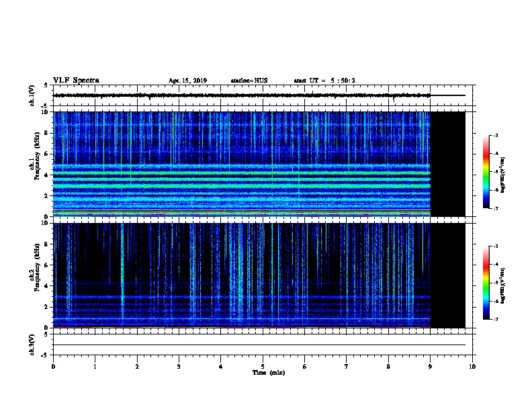Click tick label "4" on the Time axis

point(221,367)
